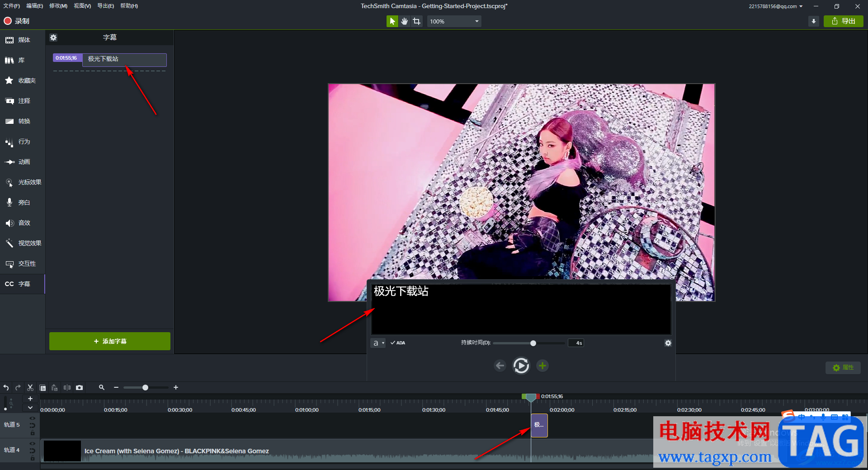Click the Paste icon on timeline toolbar
The width and height of the screenshot is (868, 470).
[55, 388]
